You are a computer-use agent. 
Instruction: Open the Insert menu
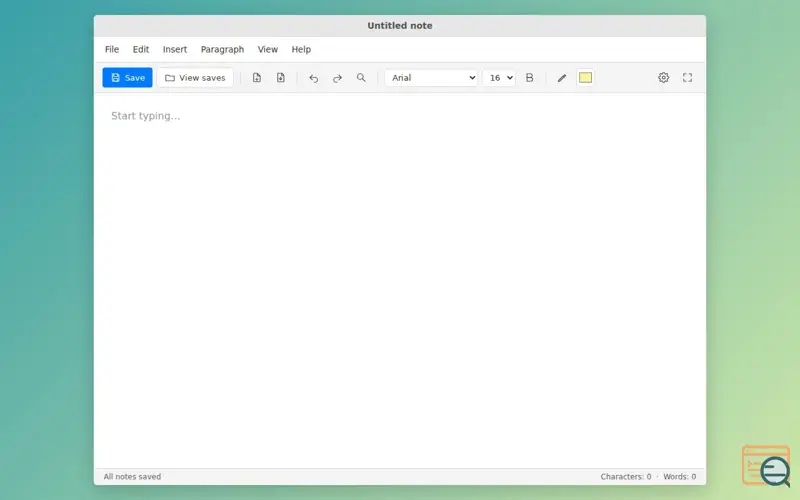click(174, 49)
